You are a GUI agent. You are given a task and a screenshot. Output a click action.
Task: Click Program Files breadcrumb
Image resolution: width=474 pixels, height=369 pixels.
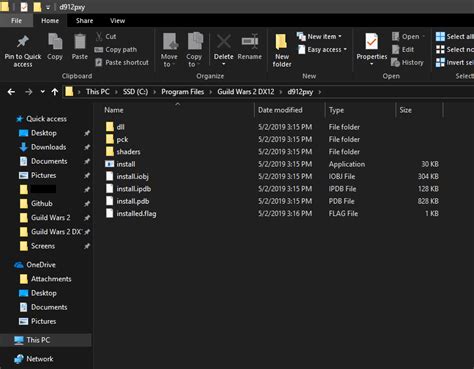[x=183, y=92]
